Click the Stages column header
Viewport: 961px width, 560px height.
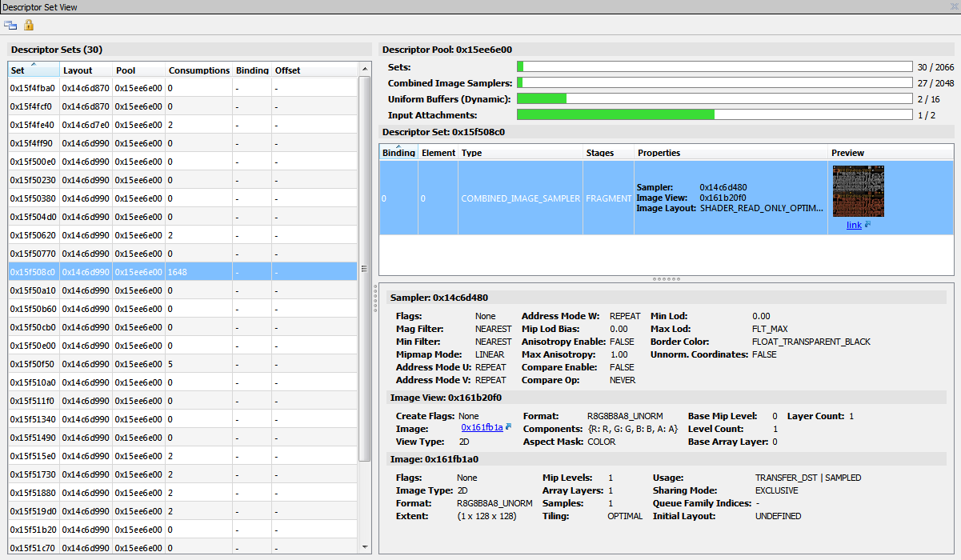[600, 153]
